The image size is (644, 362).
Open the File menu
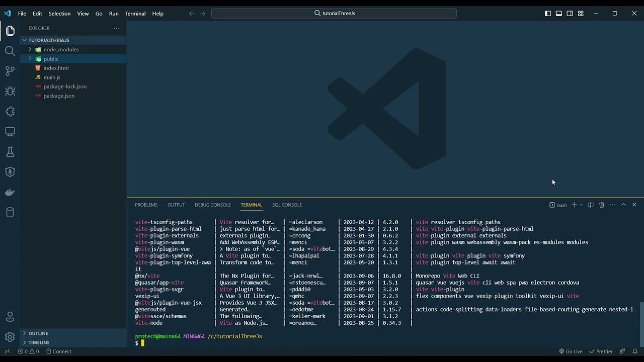[x=22, y=14]
